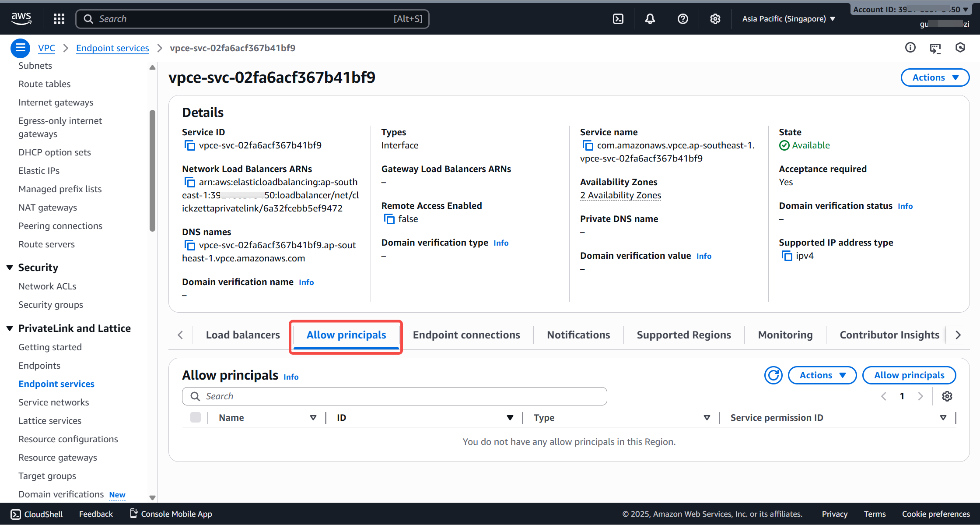Open the 2 Availability Zones link
The image size is (980, 525).
tap(620, 195)
